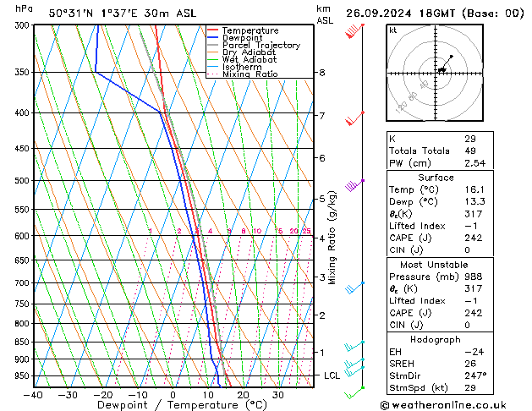Click the 300 hPa pressure label
This screenshot has width=532, height=411.
(24, 25)
